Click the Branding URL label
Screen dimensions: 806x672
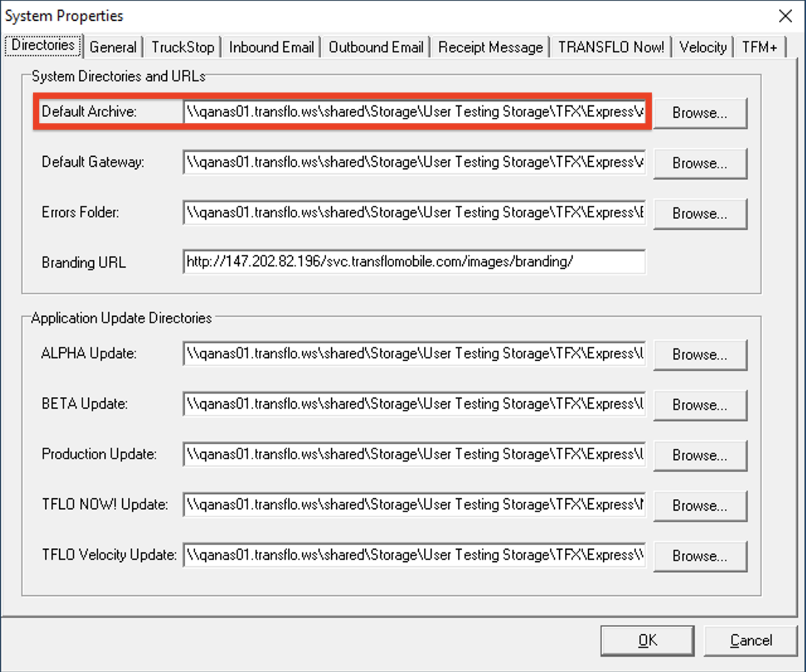click(x=84, y=263)
